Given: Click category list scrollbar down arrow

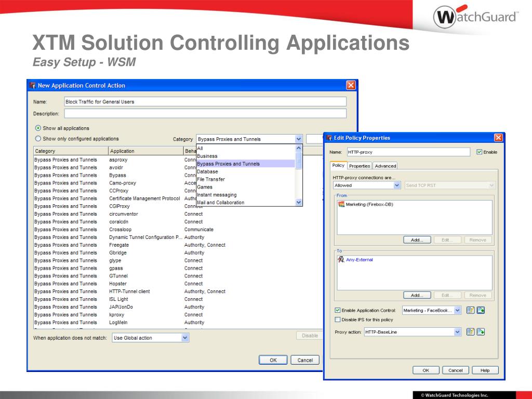Looking at the screenshot, I should pos(299,202).
